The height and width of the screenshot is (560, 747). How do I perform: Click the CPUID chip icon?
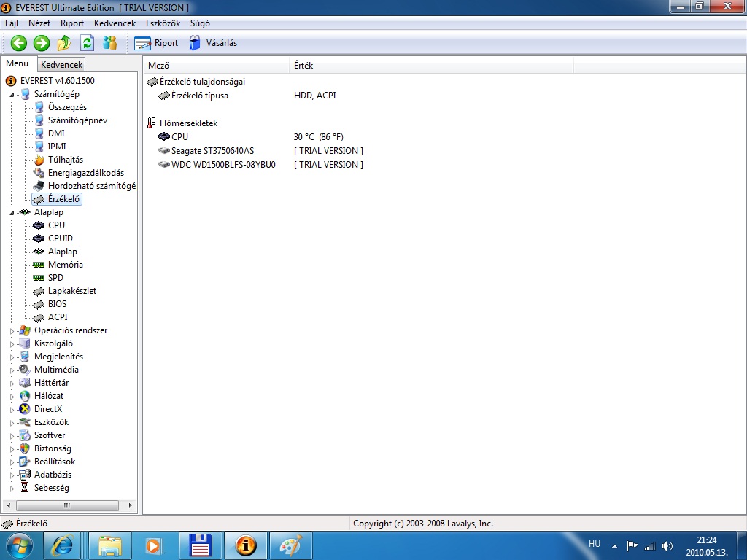[39, 238]
